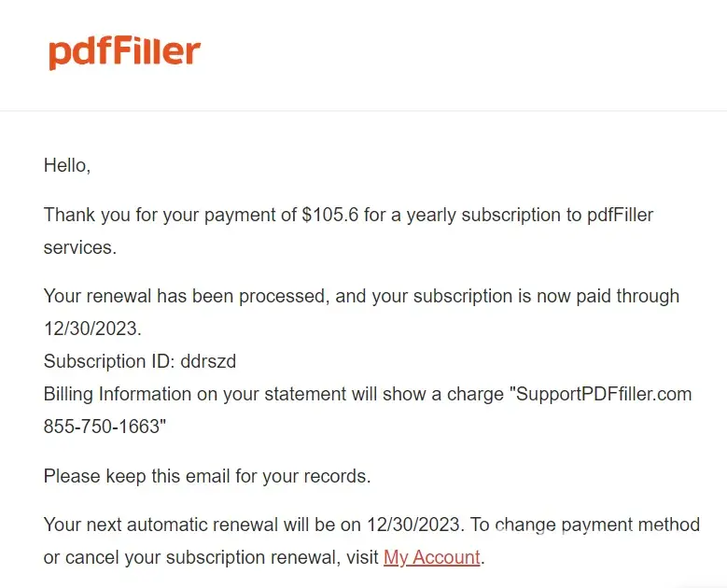The height and width of the screenshot is (588, 727).
Task: Click the next automatic renewal date
Action: click(410, 525)
